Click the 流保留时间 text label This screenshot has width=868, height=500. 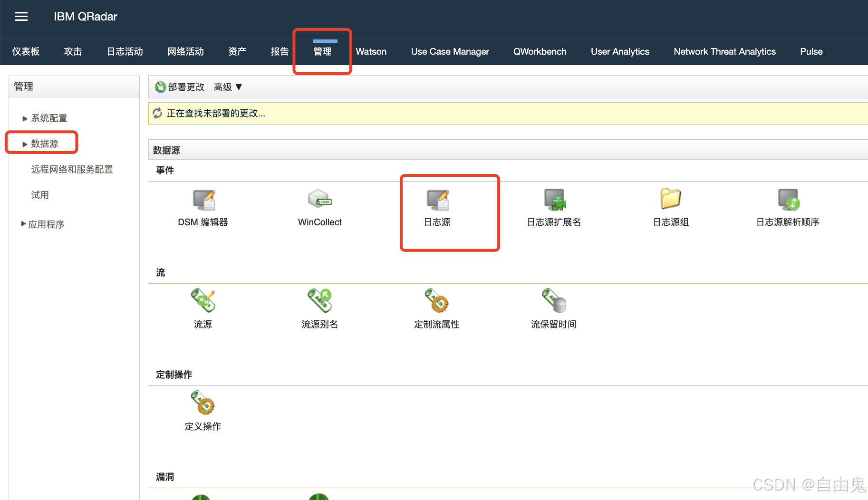tap(554, 324)
